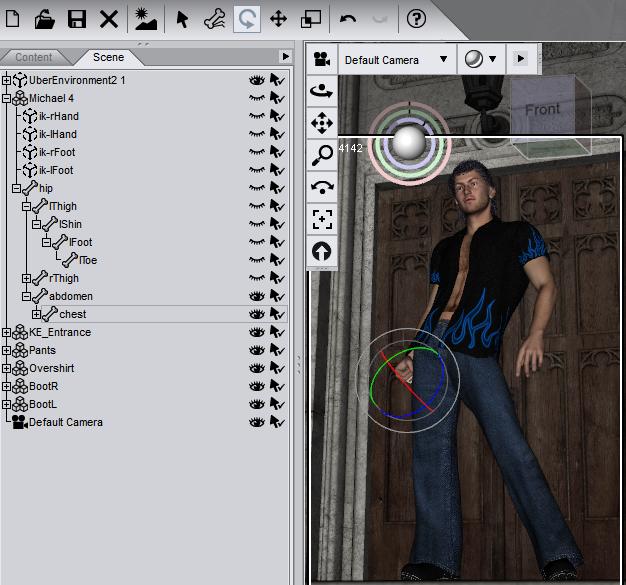Select the BootL item

click(x=43, y=404)
